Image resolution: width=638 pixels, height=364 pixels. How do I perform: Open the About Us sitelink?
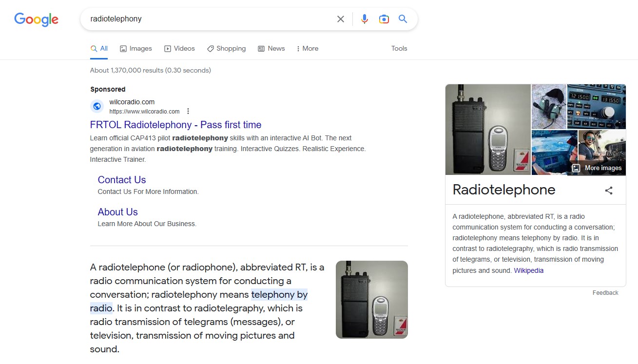(x=118, y=212)
